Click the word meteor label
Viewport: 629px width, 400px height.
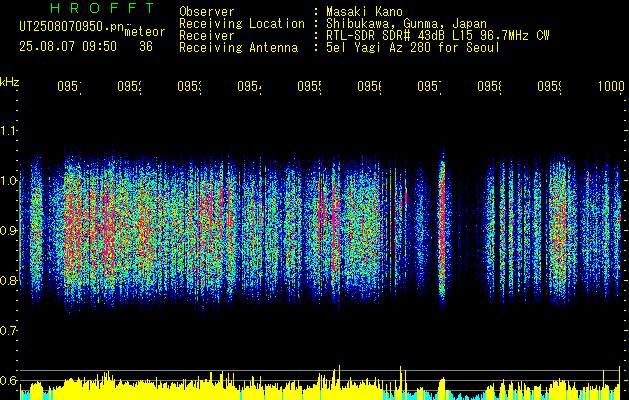(145, 32)
